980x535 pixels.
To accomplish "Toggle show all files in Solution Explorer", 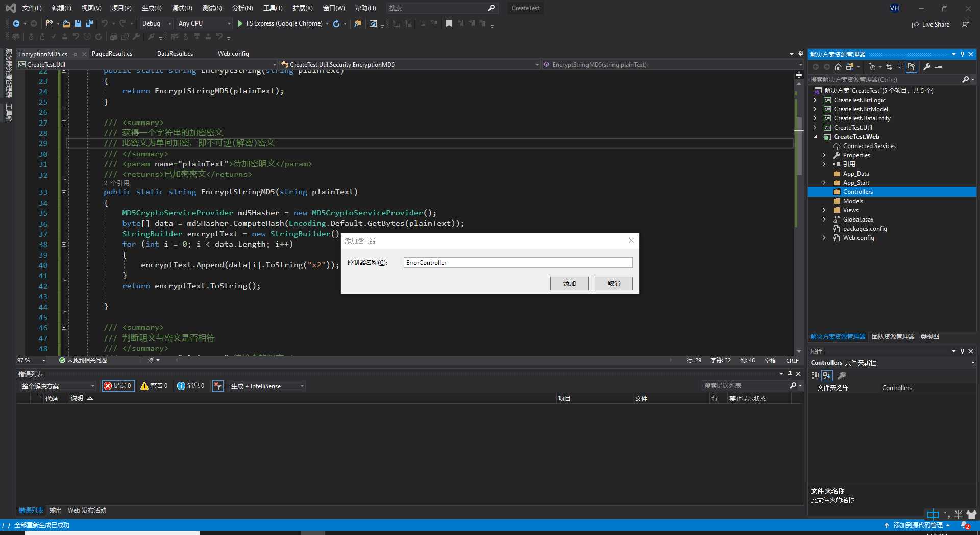I will coord(912,67).
